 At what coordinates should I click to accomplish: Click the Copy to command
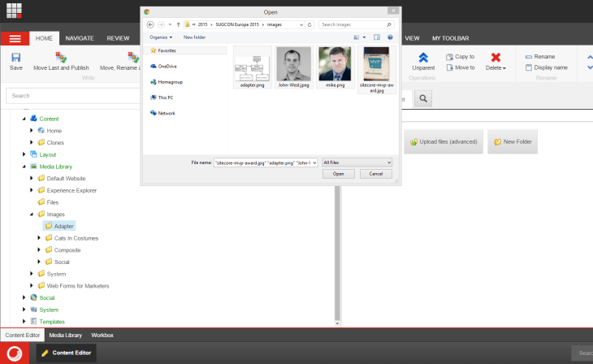pyautogui.click(x=461, y=57)
